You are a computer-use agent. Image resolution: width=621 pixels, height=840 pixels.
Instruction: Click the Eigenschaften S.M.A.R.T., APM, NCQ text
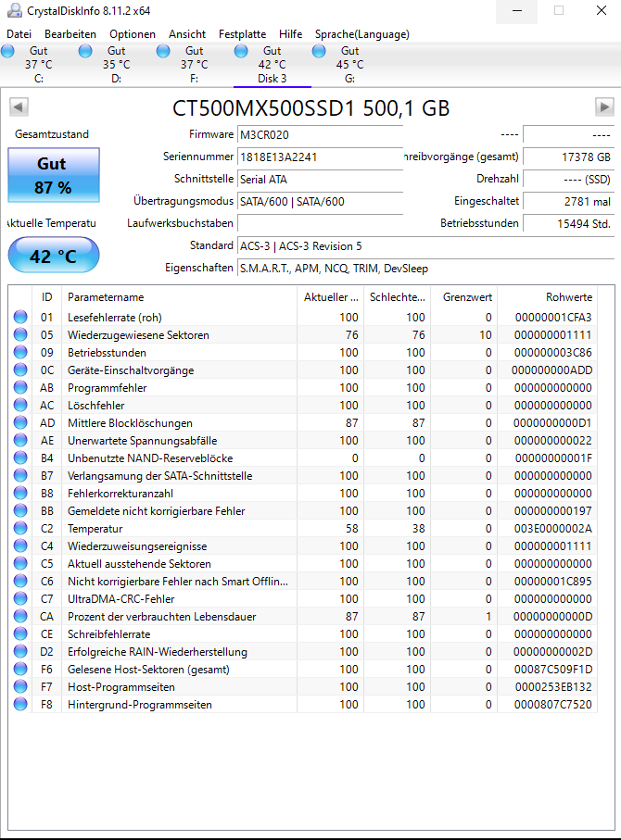tap(334, 269)
